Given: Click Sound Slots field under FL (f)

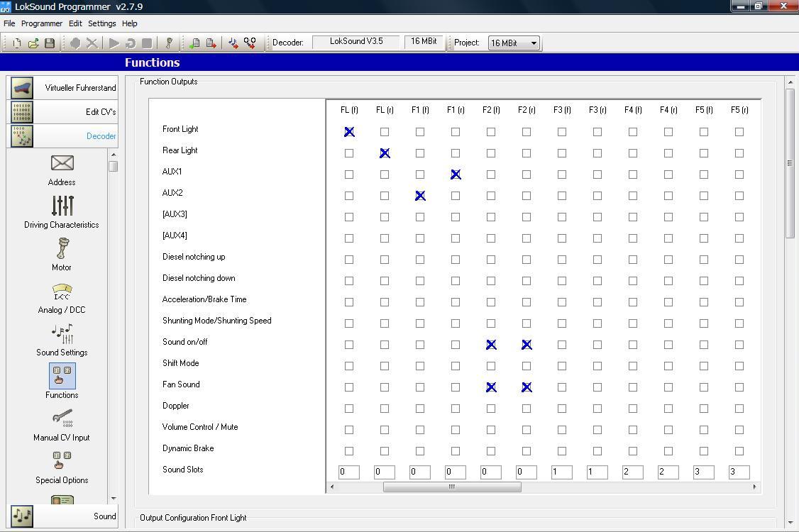Looking at the screenshot, I should (349, 472).
